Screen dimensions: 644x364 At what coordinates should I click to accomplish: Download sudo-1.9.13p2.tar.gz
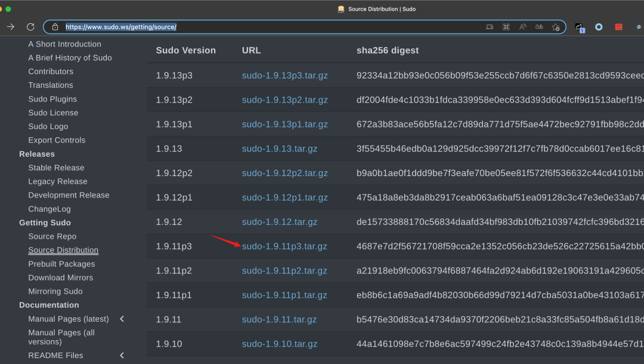click(x=284, y=100)
